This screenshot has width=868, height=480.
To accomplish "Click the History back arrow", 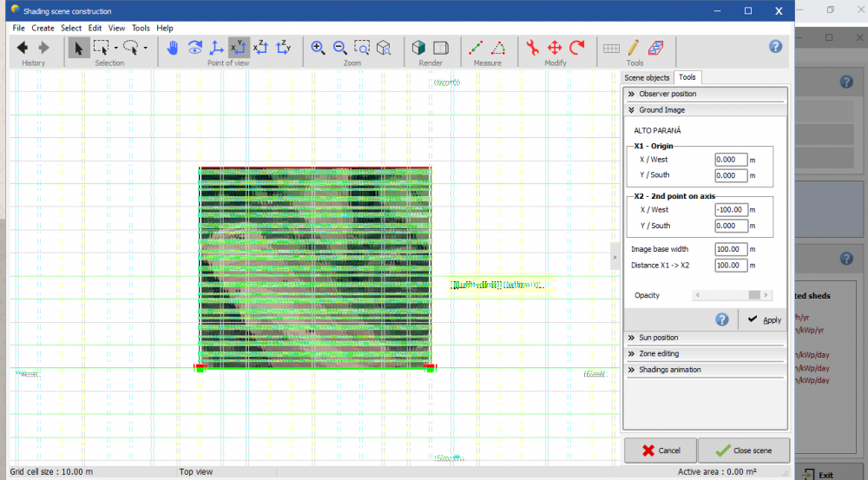I will pos(23,48).
